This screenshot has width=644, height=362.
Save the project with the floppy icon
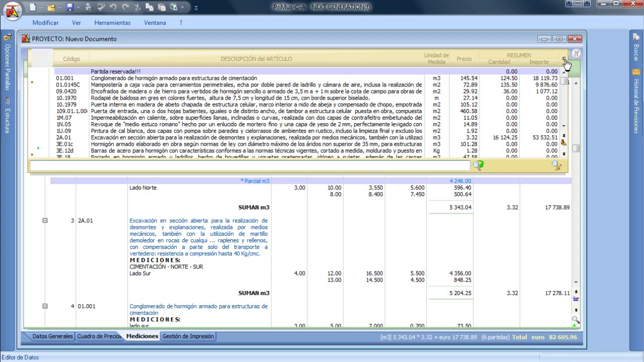(x=69, y=8)
